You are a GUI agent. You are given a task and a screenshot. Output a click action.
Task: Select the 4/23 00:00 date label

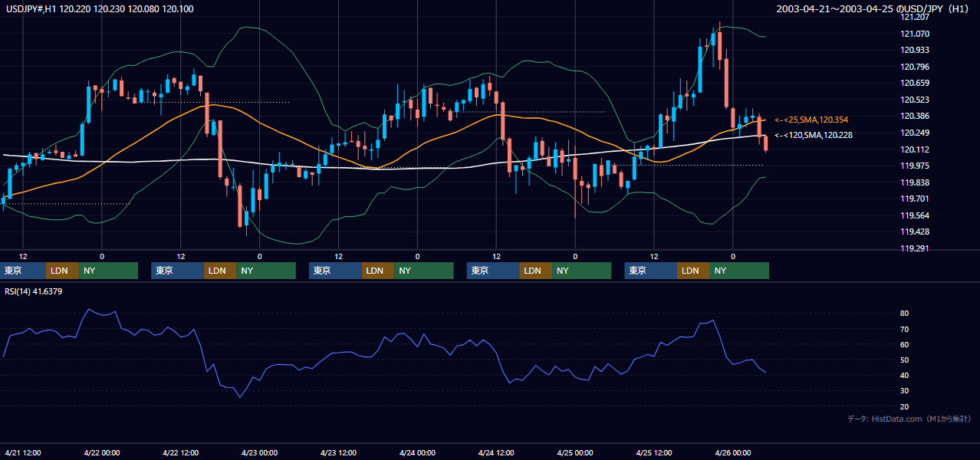[259, 452]
